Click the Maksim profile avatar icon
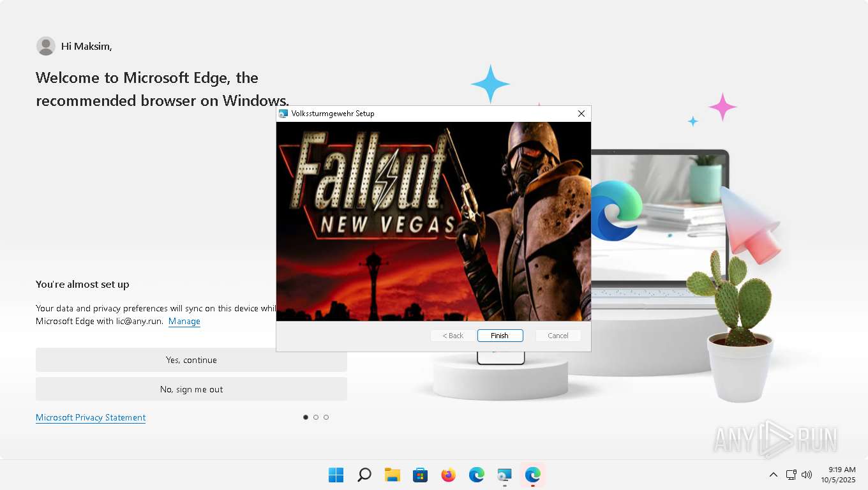 pyautogui.click(x=46, y=46)
